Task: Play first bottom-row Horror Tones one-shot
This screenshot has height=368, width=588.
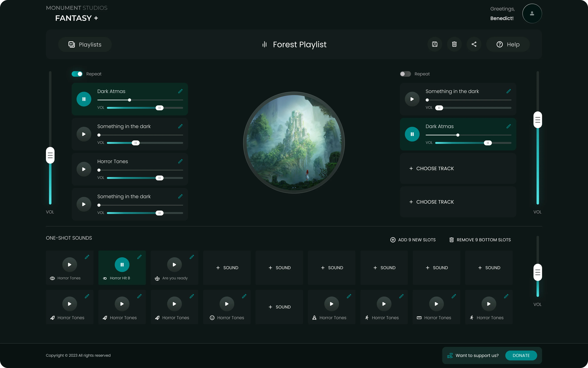Action: (x=70, y=304)
